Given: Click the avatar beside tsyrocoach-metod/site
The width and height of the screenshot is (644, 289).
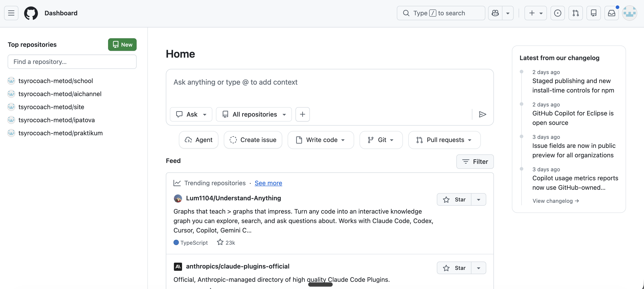Looking at the screenshot, I should (x=11, y=107).
